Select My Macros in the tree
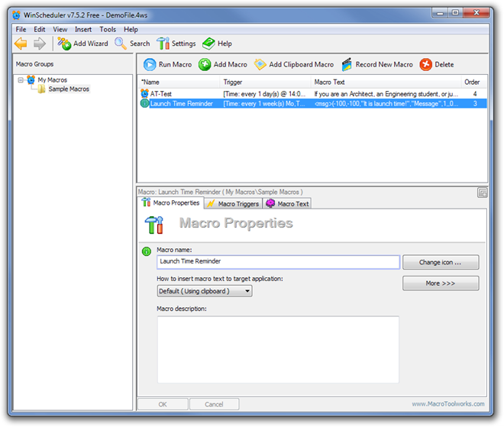Image resolution: width=504 pixels, height=427 pixels. pyautogui.click(x=52, y=79)
